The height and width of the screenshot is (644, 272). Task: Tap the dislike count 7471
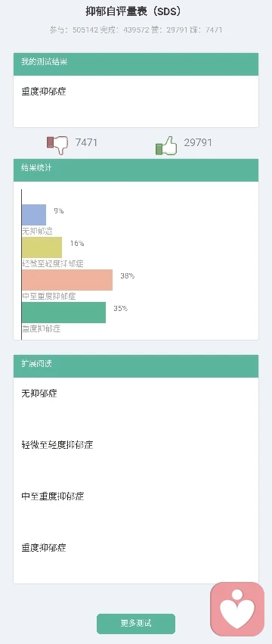(87, 142)
